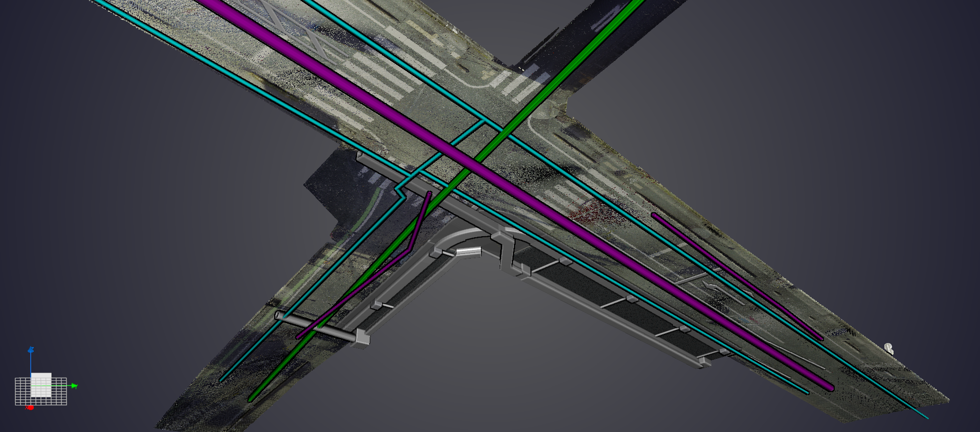The image size is (980, 432).
Task: Click the green Y axis arrow on gizmo
Action: click(74, 386)
